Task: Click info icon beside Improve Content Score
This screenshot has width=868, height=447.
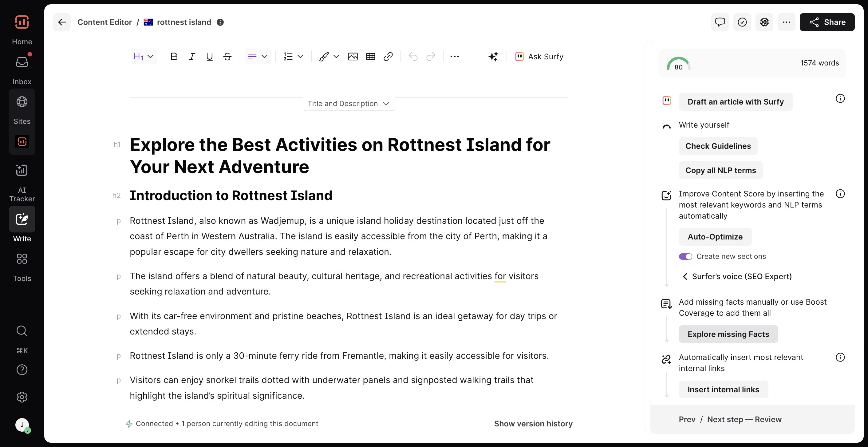Action: [x=840, y=194]
